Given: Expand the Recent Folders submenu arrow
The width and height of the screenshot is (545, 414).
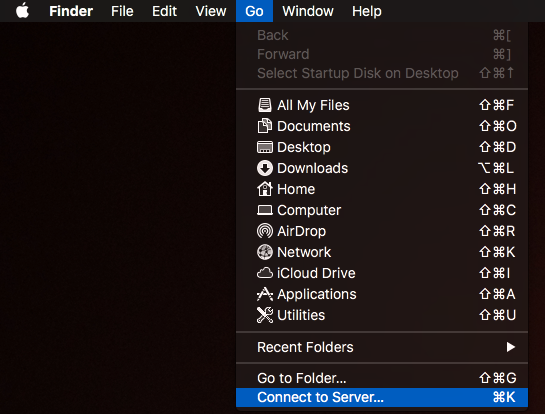Looking at the screenshot, I should [x=510, y=347].
